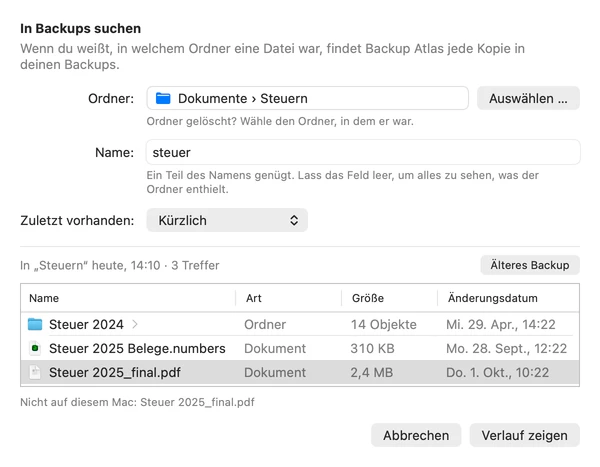This screenshot has width=600, height=467.
Task: Cancel with Abbrechen button
Action: point(416,435)
